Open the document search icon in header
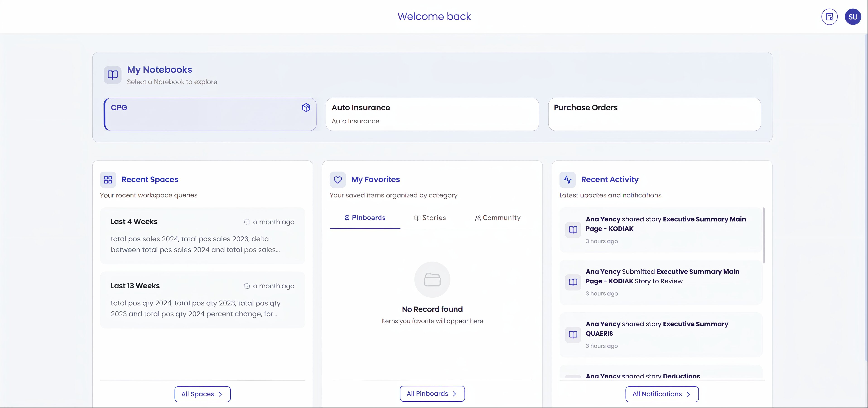Viewport: 868px width, 408px height. point(829,17)
